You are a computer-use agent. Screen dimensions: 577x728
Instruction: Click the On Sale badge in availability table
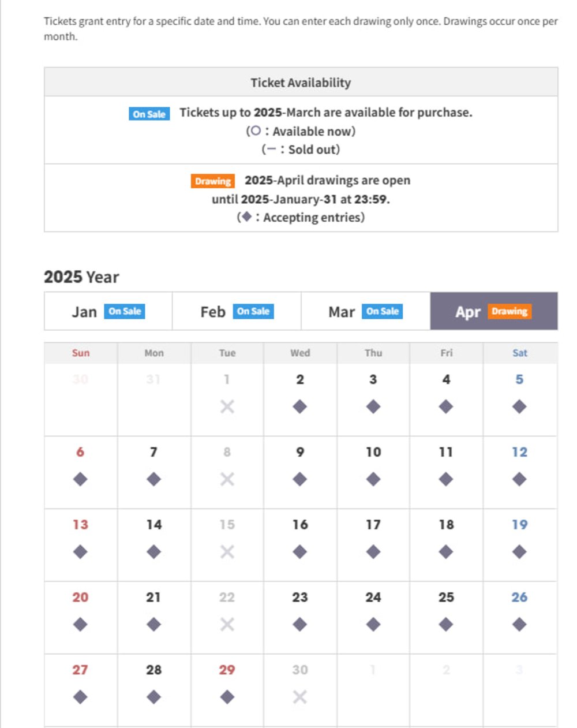point(149,114)
